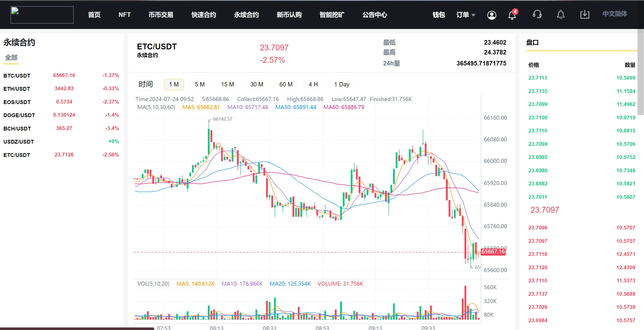Image resolution: width=644 pixels, height=330 pixels.
Task: Go to 首页 in navigation
Action: point(94,15)
